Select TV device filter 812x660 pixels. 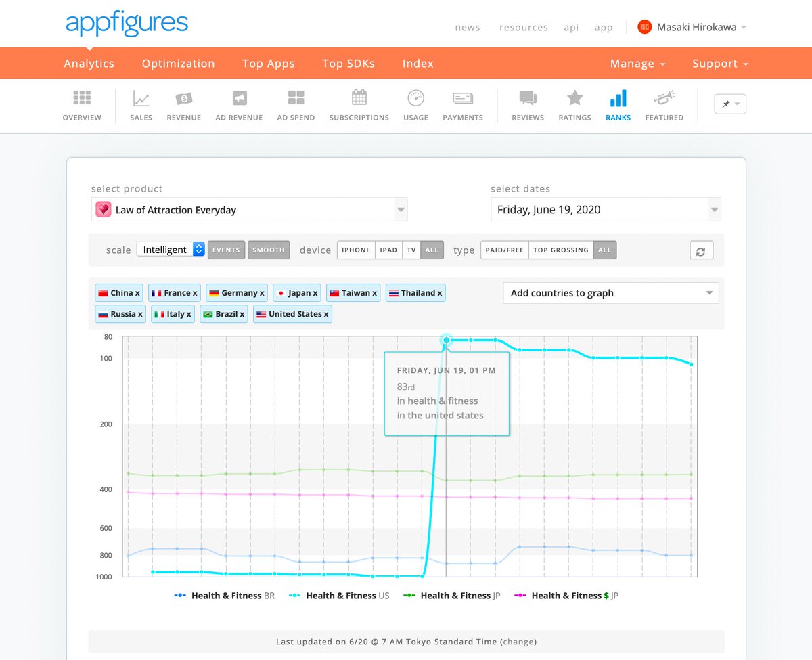[411, 250]
